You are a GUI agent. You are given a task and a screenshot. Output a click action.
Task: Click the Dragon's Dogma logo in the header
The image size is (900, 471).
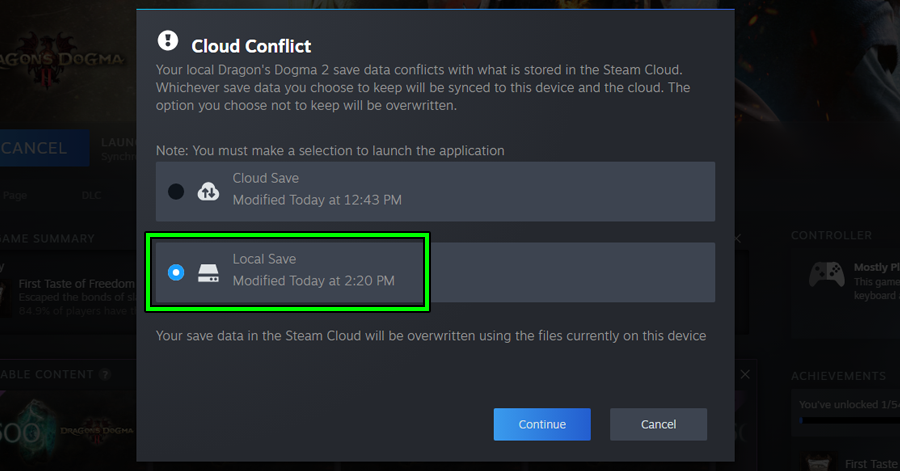62,60
